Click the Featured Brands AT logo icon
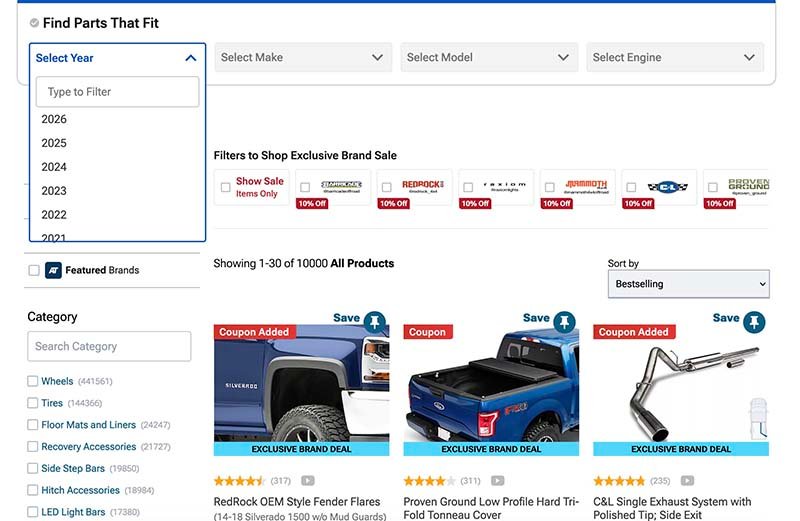The height and width of the screenshot is (521, 800). pyautogui.click(x=54, y=270)
